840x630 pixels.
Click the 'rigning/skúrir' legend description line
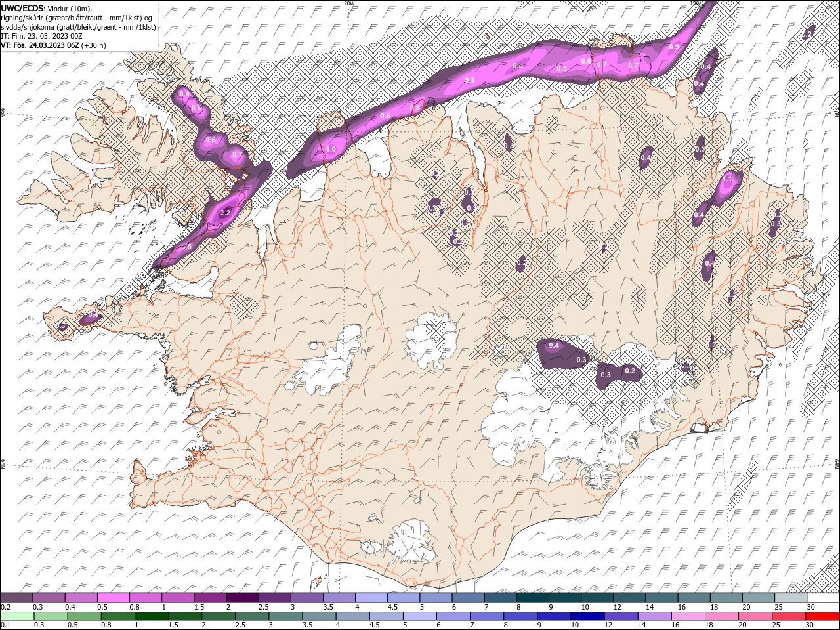tap(75, 18)
